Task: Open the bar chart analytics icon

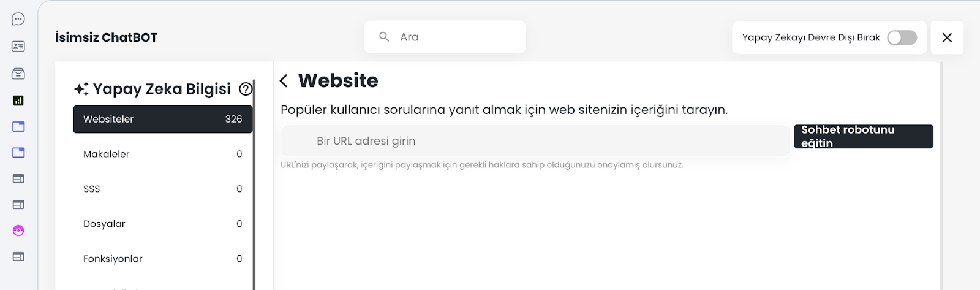Action: [x=18, y=101]
